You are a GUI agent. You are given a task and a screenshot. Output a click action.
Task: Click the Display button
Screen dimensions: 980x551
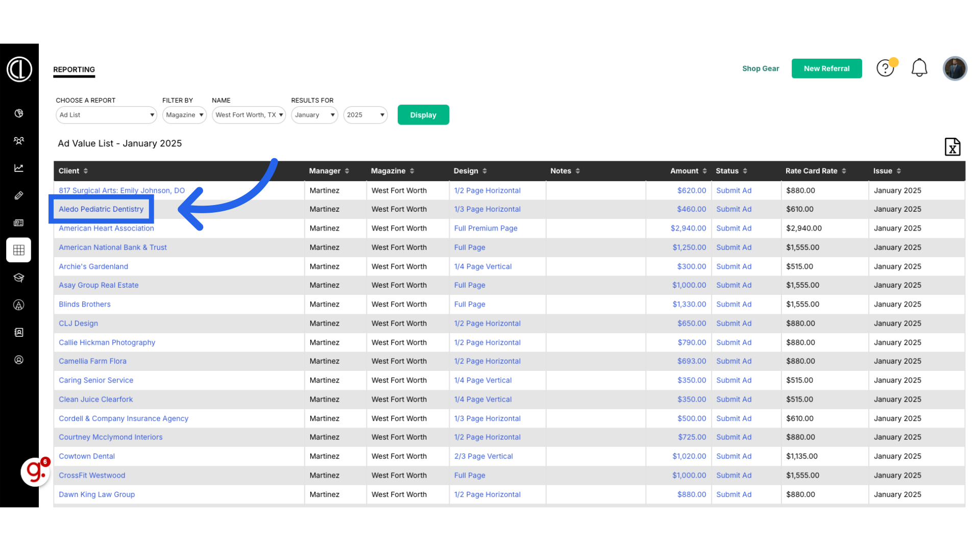[x=423, y=115]
